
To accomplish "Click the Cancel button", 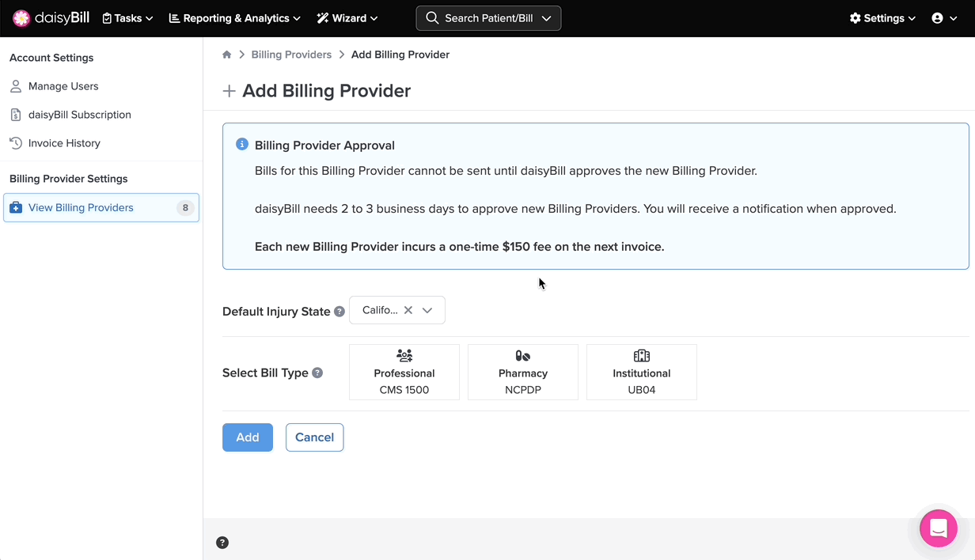I will point(314,437).
